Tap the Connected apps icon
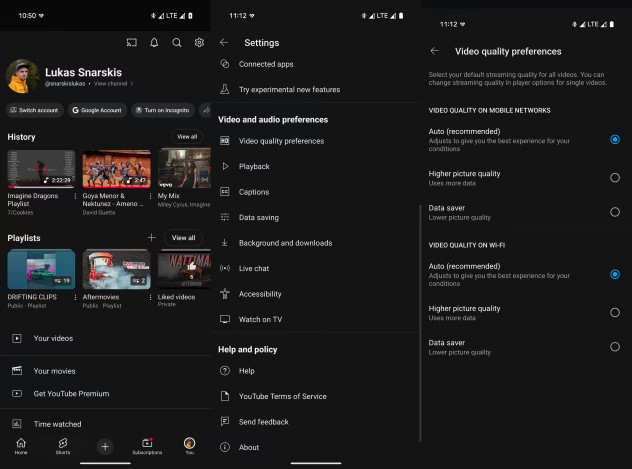 [225, 64]
